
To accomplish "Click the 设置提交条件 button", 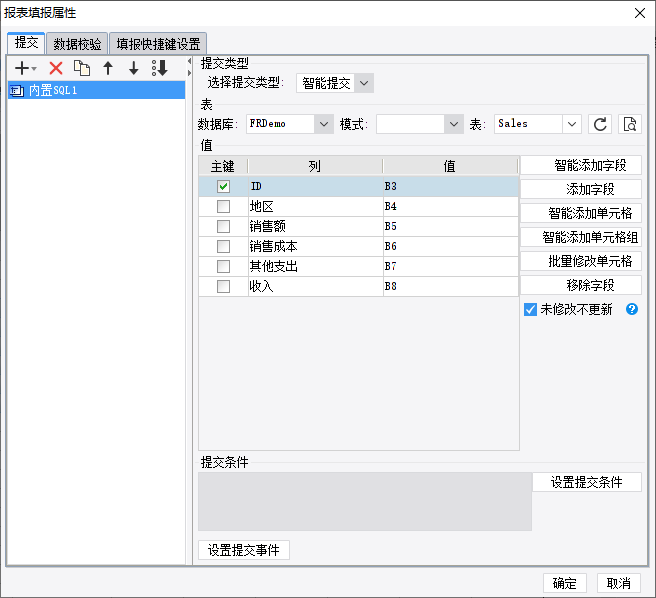I will [587, 482].
